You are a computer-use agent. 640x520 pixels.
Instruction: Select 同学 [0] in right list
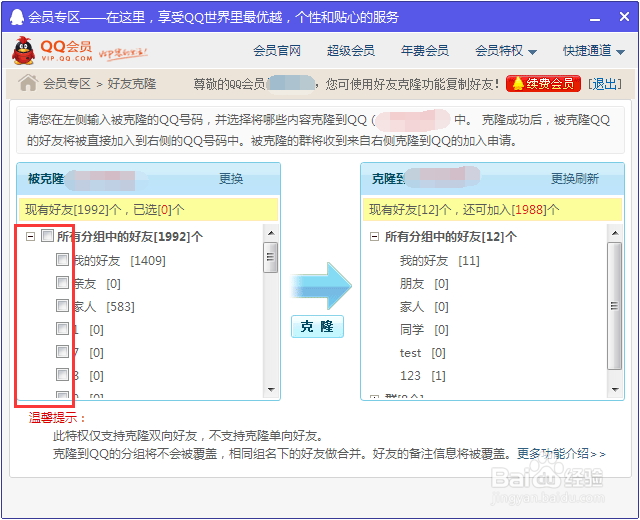pyautogui.click(x=424, y=329)
